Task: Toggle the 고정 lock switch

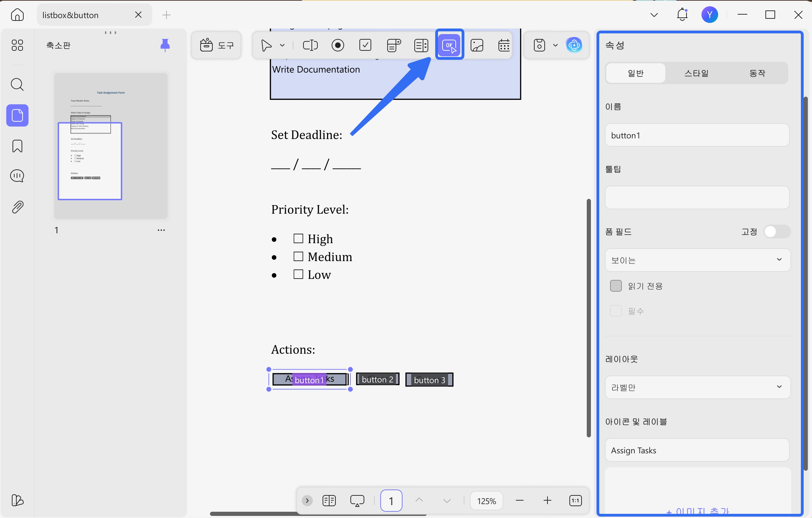Action: 777,232
